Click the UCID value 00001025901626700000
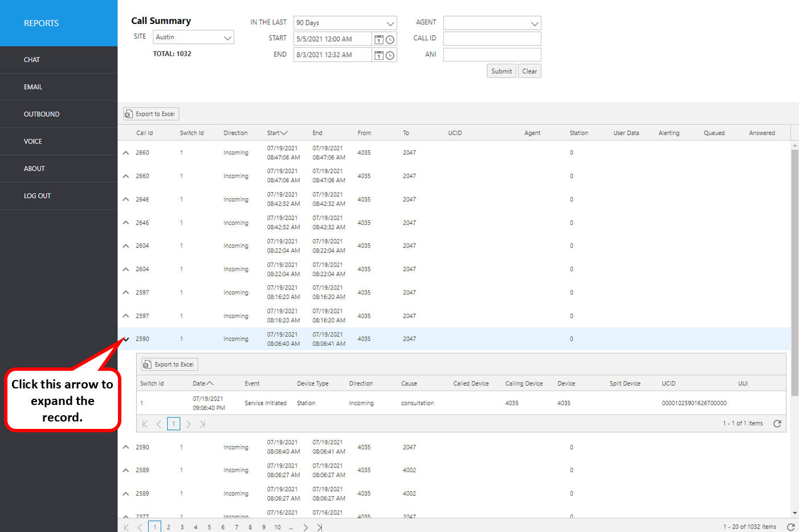 694,403
